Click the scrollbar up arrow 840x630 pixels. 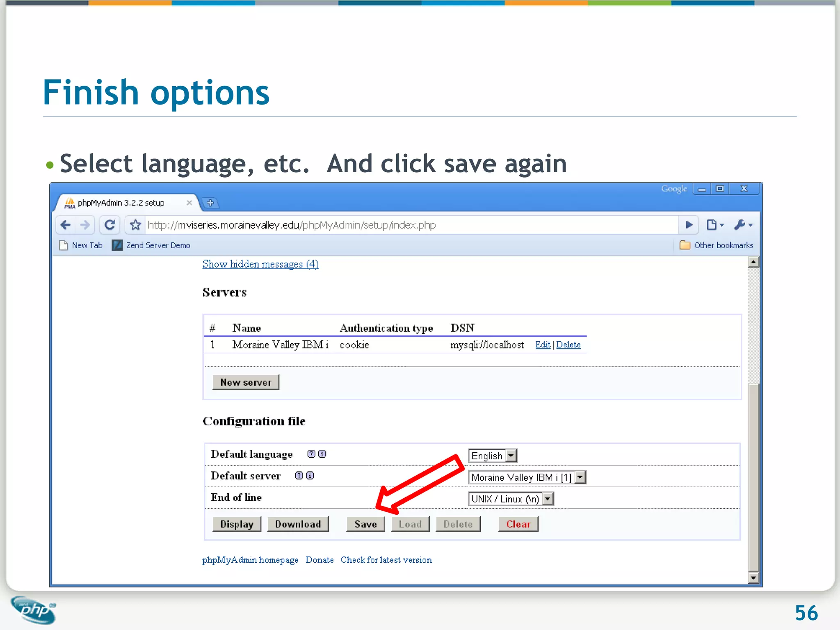[x=753, y=262]
